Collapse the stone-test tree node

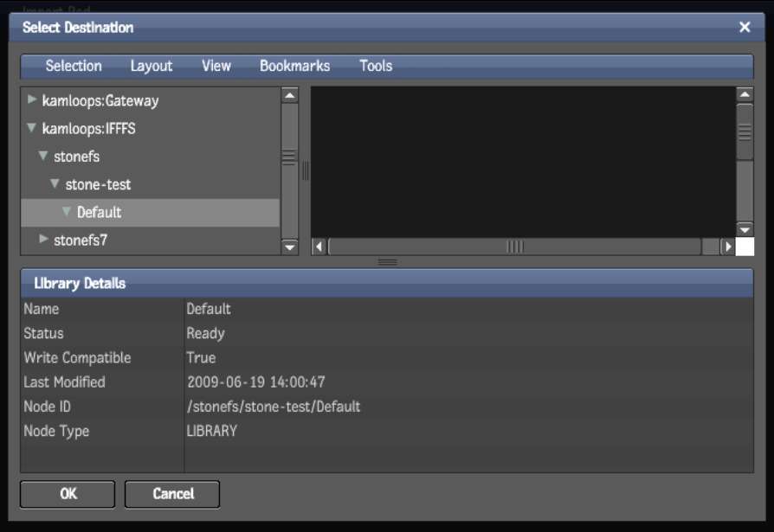[55, 184]
